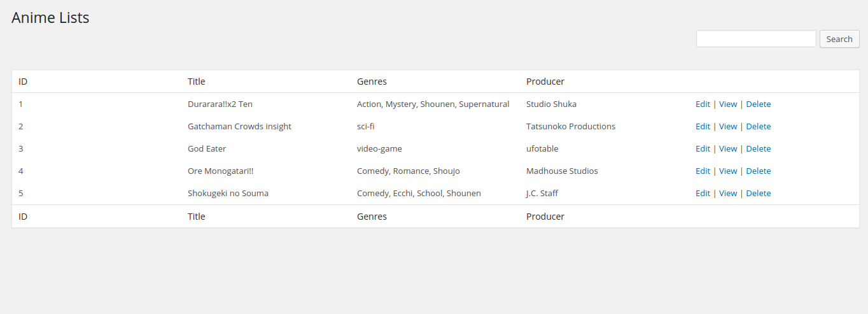Edit Shokugeki no Souma entry
This screenshot has height=314, width=868.
point(703,194)
